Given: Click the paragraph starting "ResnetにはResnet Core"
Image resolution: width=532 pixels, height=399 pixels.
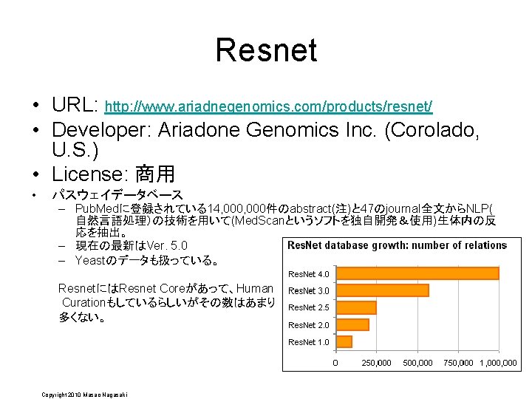Looking at the screenshot, I should [x=166, y=302].
